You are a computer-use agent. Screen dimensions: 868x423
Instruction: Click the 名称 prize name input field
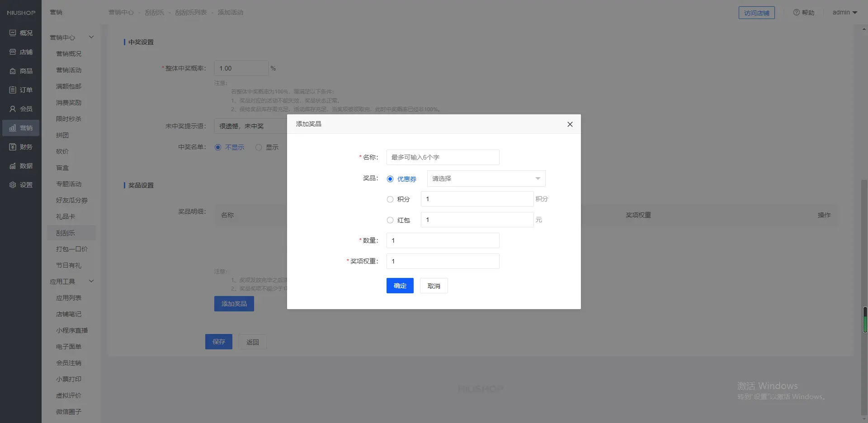(x=443, y=157)
